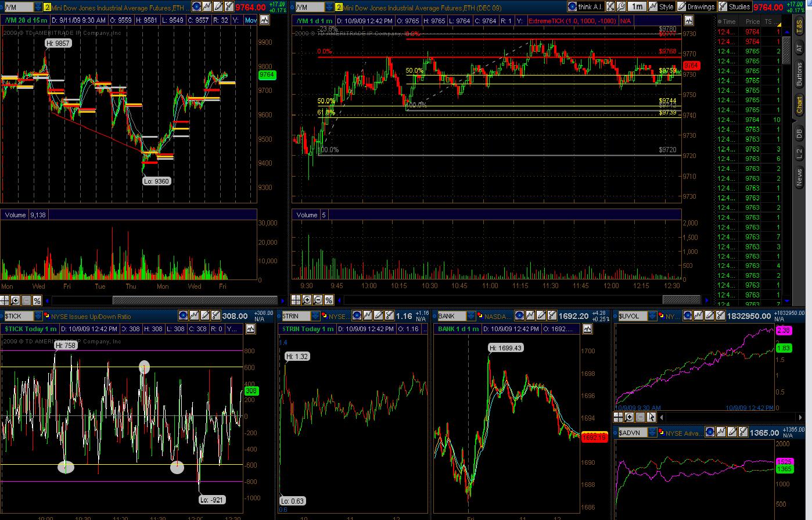
Task: Open the T&S side tab
Action: (x=799, y=25)
